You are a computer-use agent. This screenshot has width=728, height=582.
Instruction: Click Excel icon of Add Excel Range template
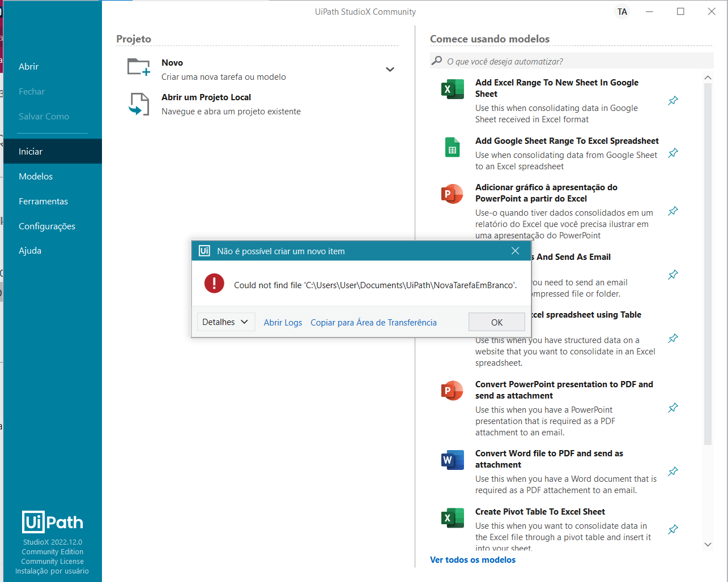coord(452,89)
